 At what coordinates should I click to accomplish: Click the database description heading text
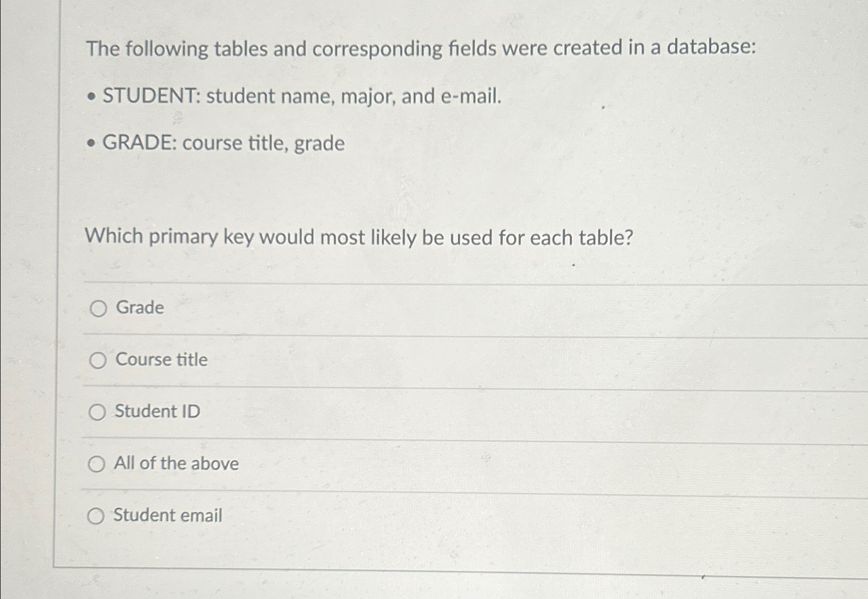pyautogui.click(x=421, y=49)
